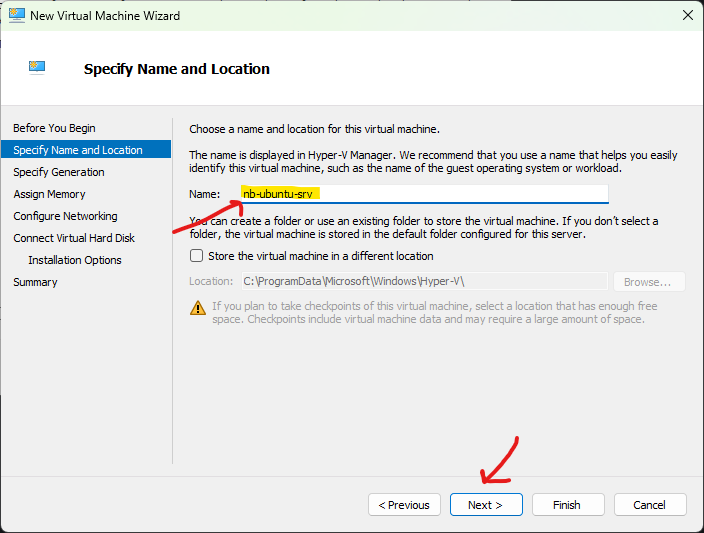Click the yellow warning triangle icon

point(198,307)
